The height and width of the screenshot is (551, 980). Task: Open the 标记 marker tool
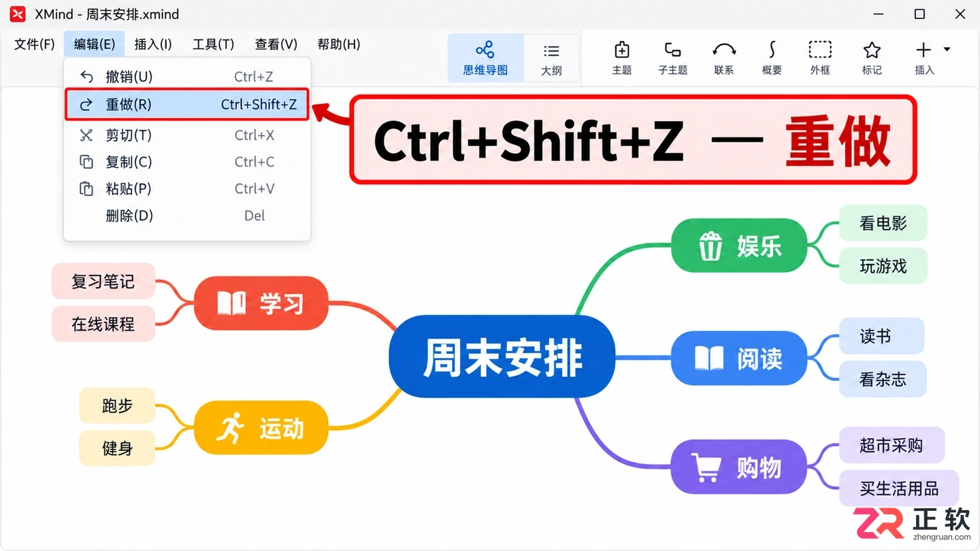(872, 58)
